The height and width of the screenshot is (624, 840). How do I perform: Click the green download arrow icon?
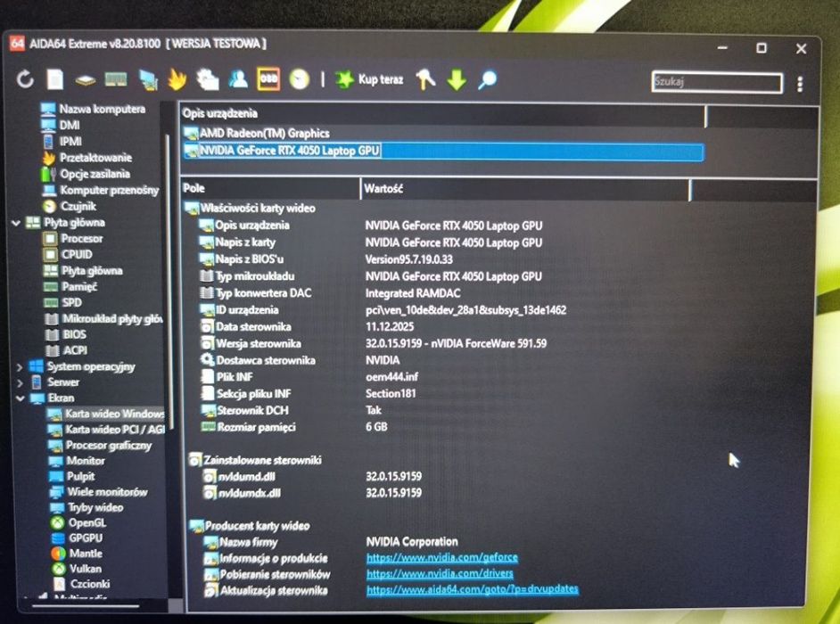457,80
